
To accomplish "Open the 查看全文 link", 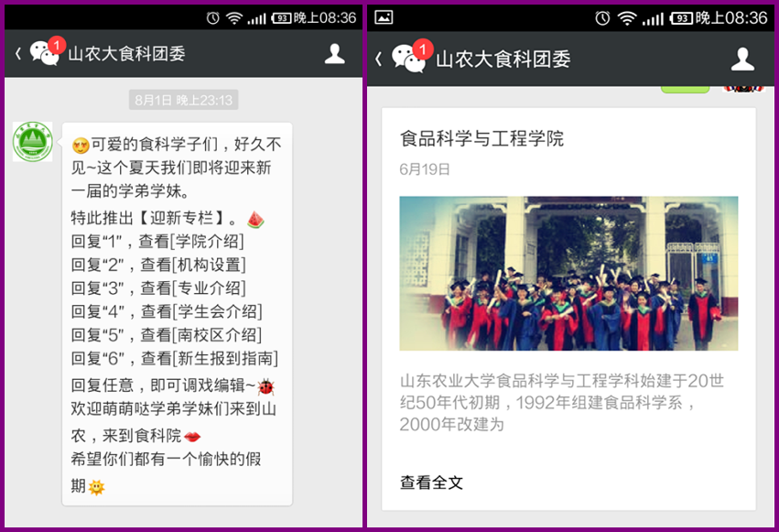I will (x=431, y=483).
